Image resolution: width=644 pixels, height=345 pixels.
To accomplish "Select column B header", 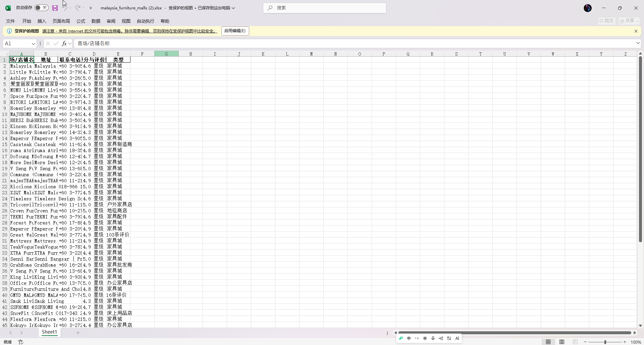I will tap(46, 54).
